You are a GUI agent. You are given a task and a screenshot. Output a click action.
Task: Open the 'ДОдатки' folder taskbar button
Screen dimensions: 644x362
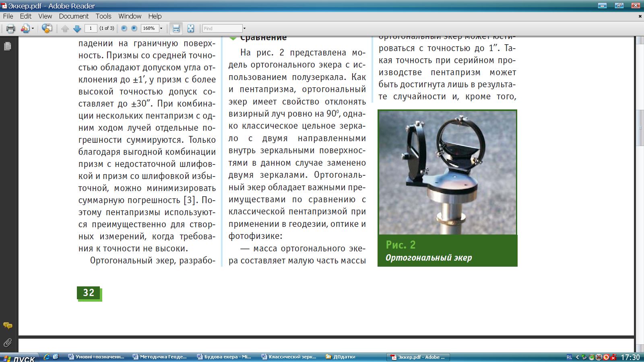click(354, 357)
